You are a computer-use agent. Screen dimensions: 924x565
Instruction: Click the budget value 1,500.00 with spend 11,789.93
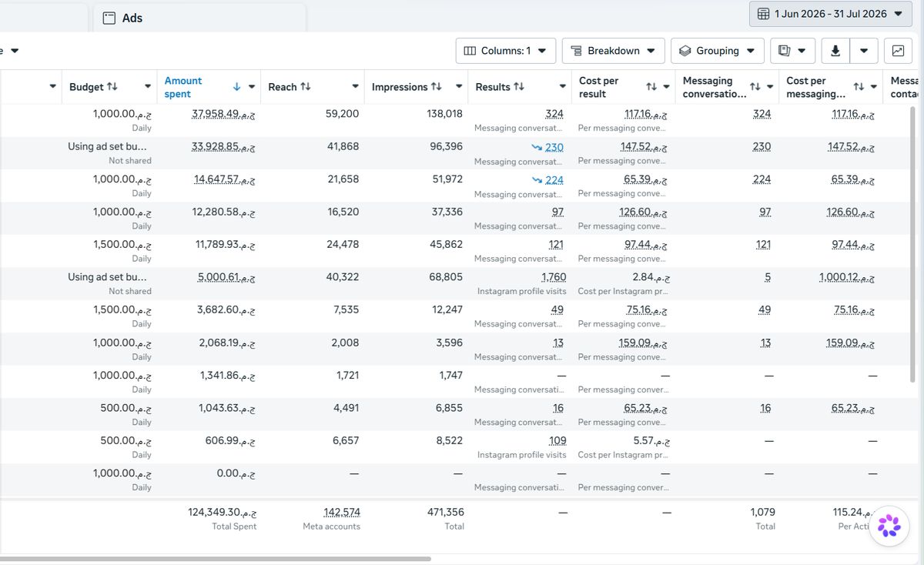(122, 245)
